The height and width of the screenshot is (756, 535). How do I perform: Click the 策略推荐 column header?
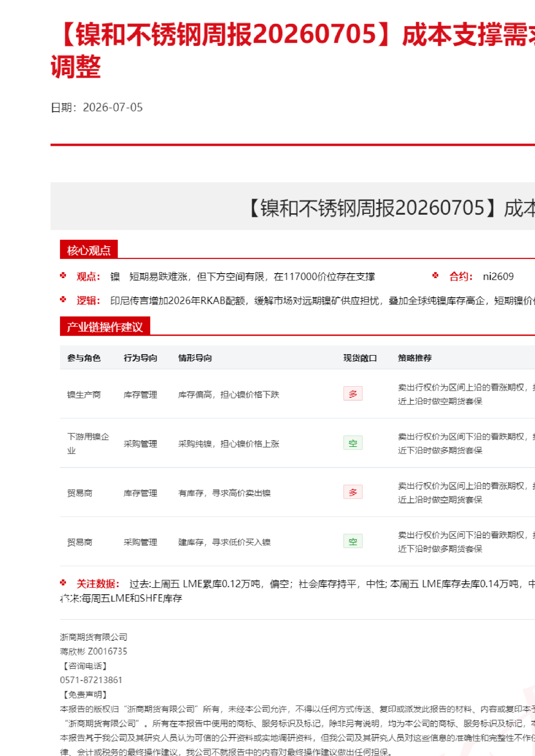415,358
